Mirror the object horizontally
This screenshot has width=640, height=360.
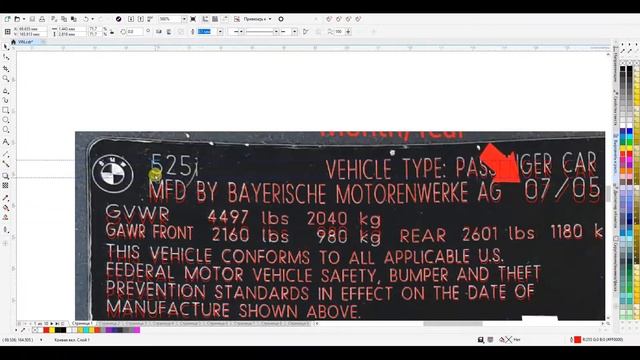pos(159,31)
